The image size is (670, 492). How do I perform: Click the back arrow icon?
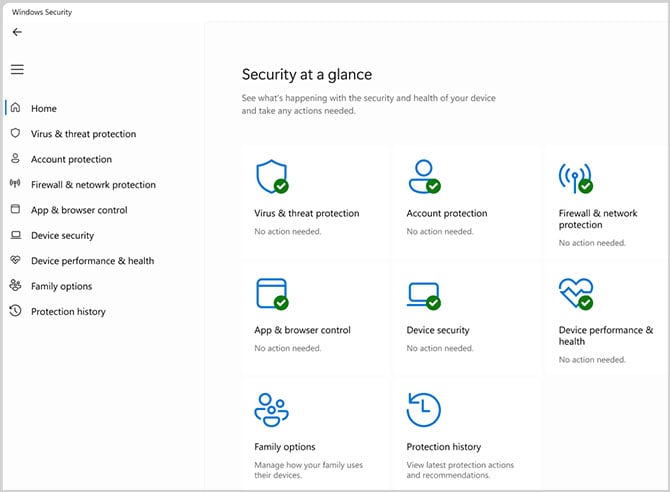(x=17, y=32)
